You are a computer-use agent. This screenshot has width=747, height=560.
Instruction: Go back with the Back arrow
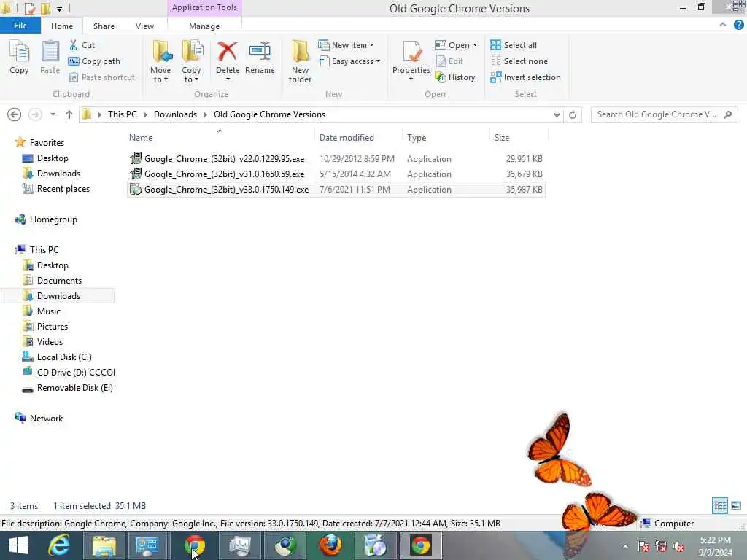pyautogui.click(x=15, y=114)
